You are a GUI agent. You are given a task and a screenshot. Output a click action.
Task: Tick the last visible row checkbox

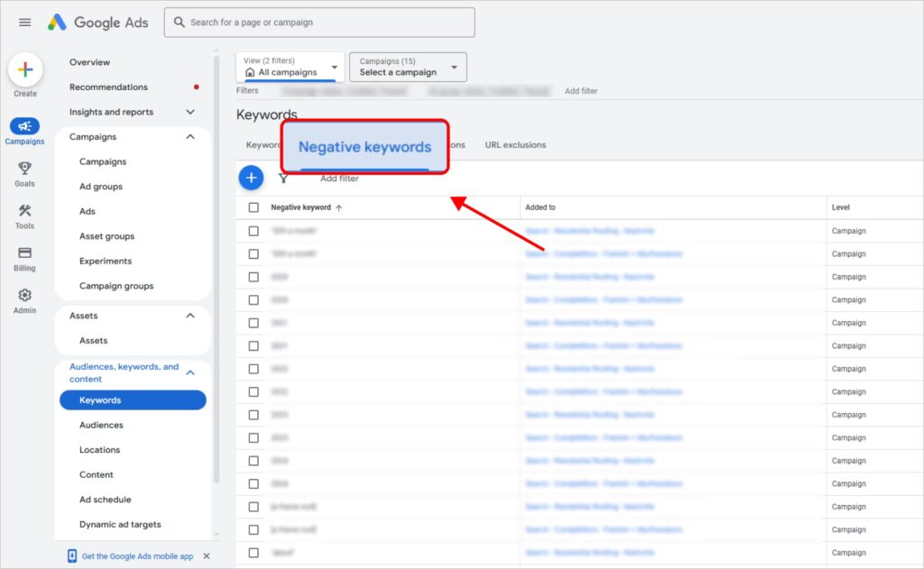[x=254, y=553]
